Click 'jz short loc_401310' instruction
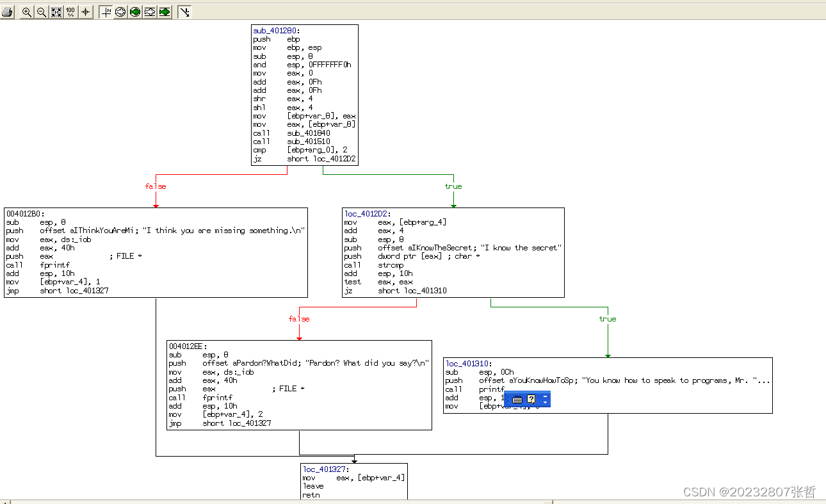 coord(395,291)
